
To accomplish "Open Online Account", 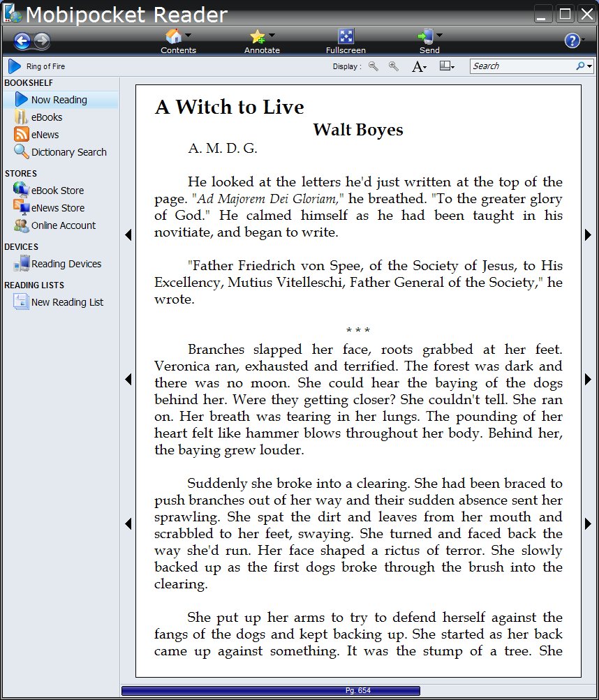I will pos(64,225).
